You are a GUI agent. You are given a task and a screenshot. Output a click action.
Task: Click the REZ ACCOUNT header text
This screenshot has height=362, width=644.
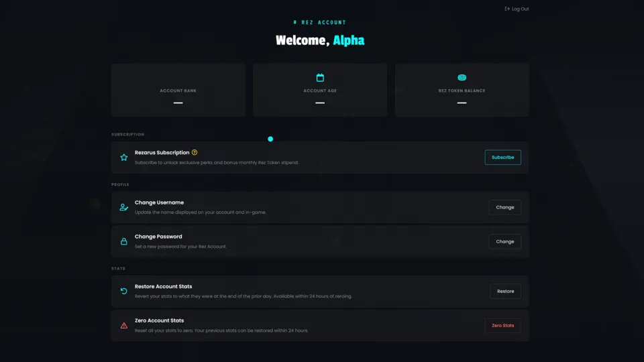(x=323, y=23)
